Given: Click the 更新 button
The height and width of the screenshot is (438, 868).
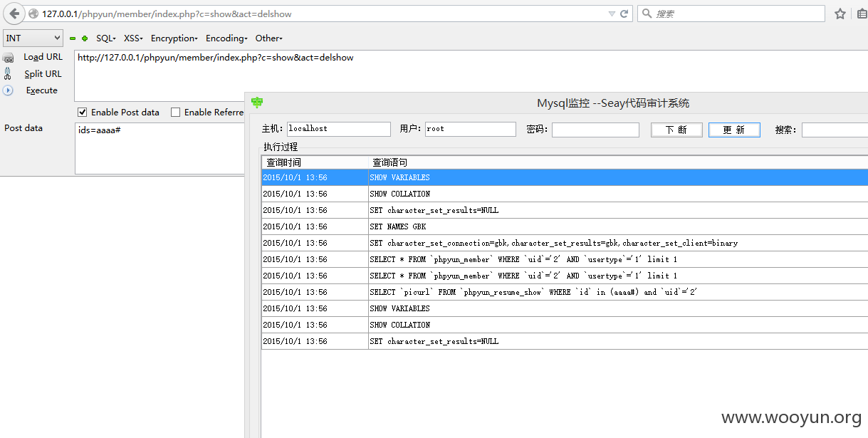Looking at the screenshot, I should coord(734,130).
